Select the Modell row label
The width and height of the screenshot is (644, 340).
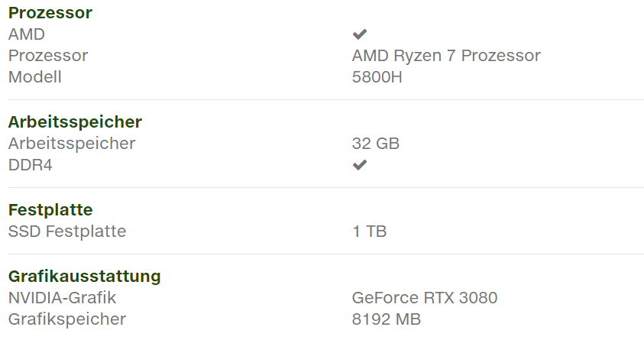tap(34, 77)
